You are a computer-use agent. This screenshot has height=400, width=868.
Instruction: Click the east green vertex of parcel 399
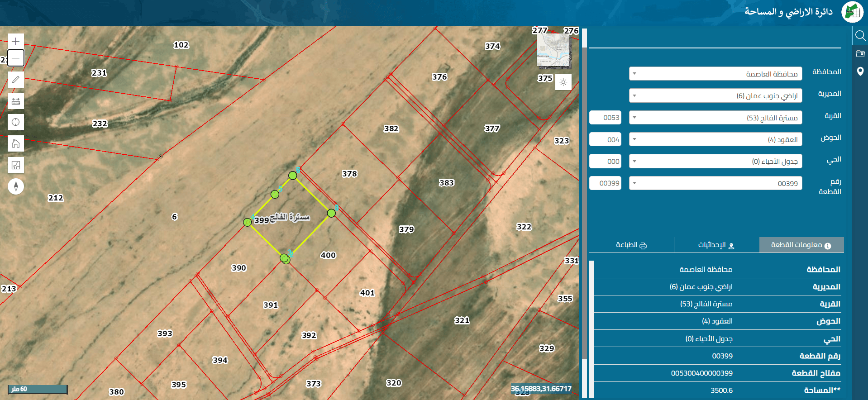pyautogui.click(x=331, y=213)
